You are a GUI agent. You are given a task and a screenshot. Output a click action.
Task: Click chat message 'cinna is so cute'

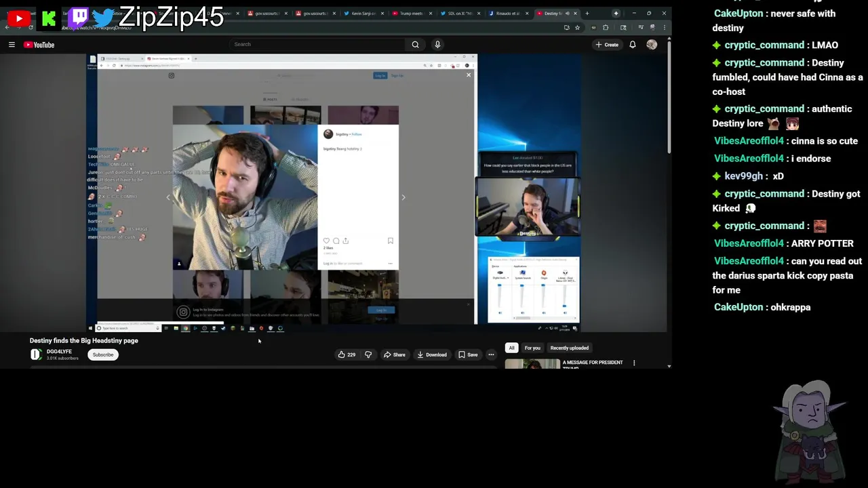[x=786, y=141]
